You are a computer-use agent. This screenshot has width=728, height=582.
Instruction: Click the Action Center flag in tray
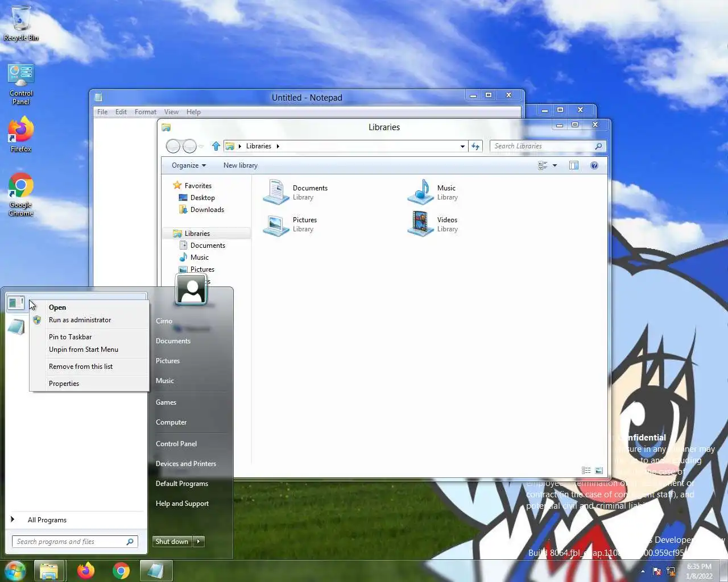point(657,571)
